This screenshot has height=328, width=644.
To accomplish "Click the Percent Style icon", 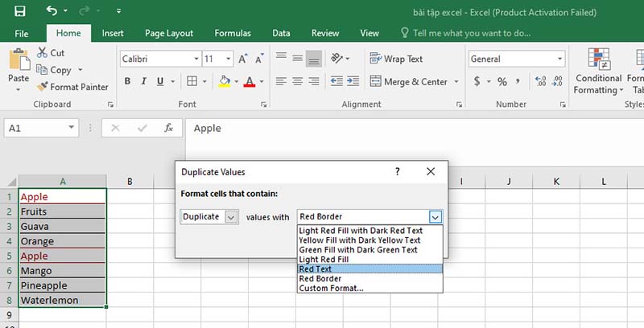I will (502, 81).
